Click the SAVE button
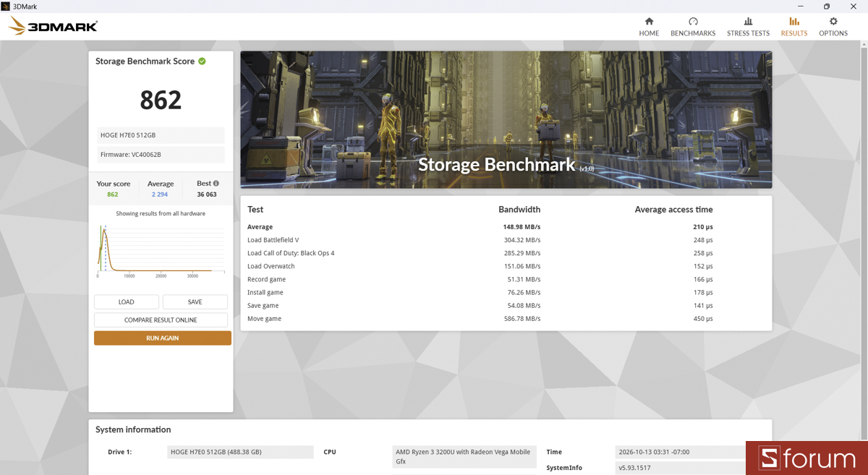The width and height of the screenshot is (868, 475). pos(195,301)
